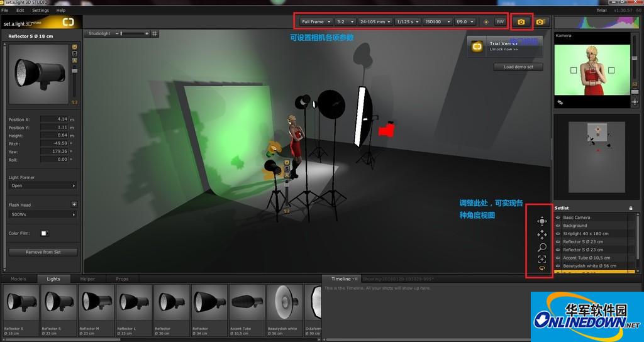Screen dimensions: 644x342
Task: Click the orbit view control icon
Action: (x=541, y=221)
